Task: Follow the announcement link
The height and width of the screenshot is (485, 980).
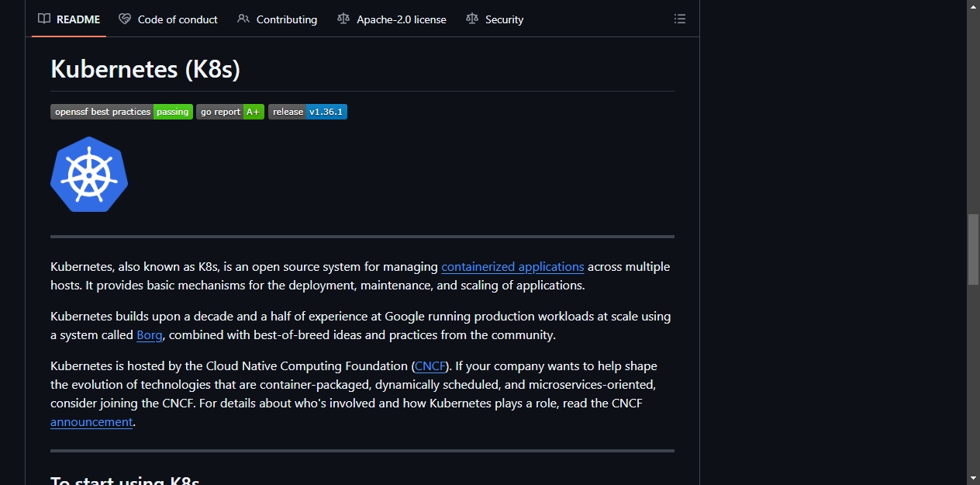Action: click(x=91, y=422)
